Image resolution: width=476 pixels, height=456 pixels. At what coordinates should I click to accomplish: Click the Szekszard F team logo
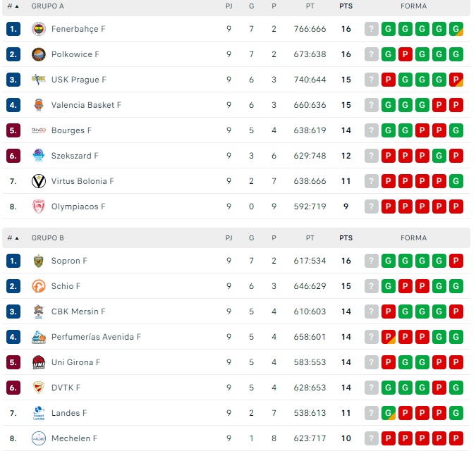[39, 156]
